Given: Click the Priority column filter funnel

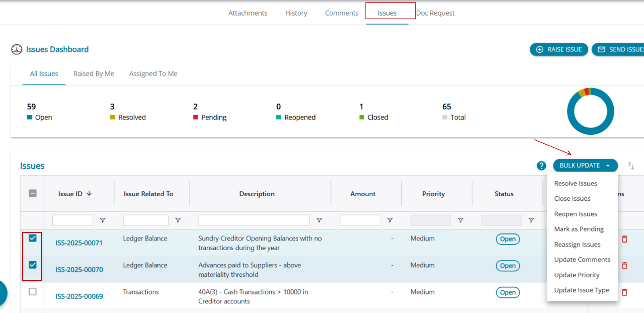Looking at the screenshot, I should (x=460, y=220).
